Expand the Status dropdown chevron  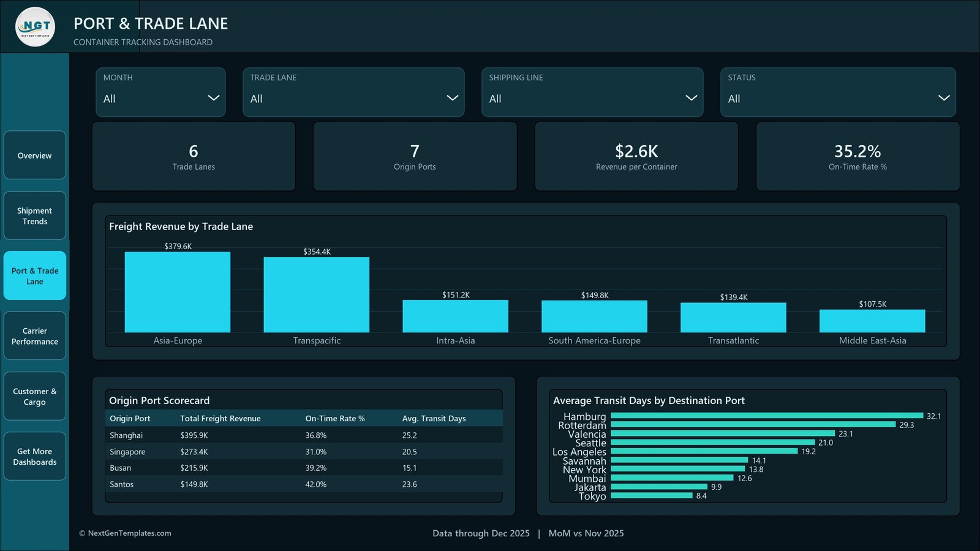[x=944, y=98]
